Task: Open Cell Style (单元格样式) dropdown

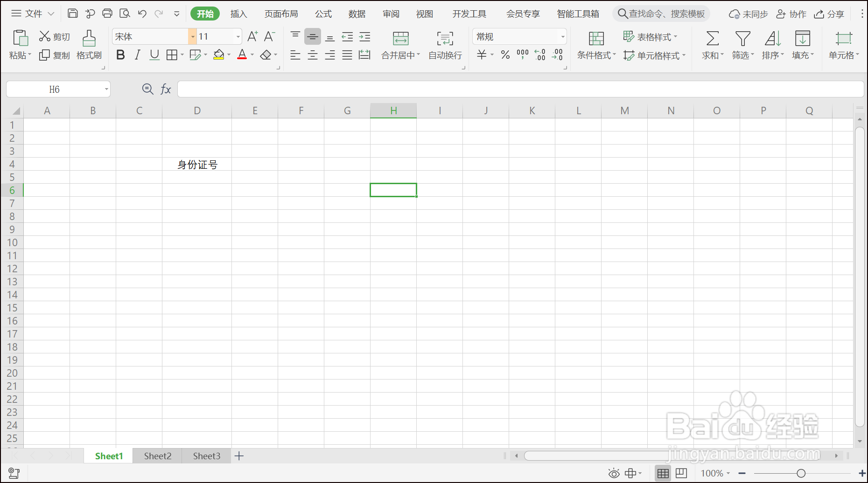Action: pyautogui.click(x=655, y=55)
